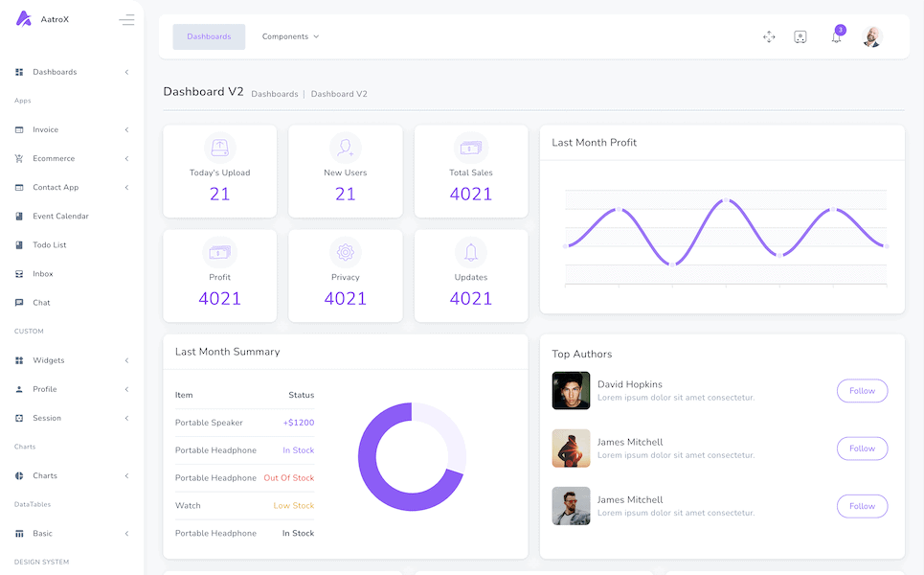
Task: Click the Total Sales card icon
Action: coord(471,148)
